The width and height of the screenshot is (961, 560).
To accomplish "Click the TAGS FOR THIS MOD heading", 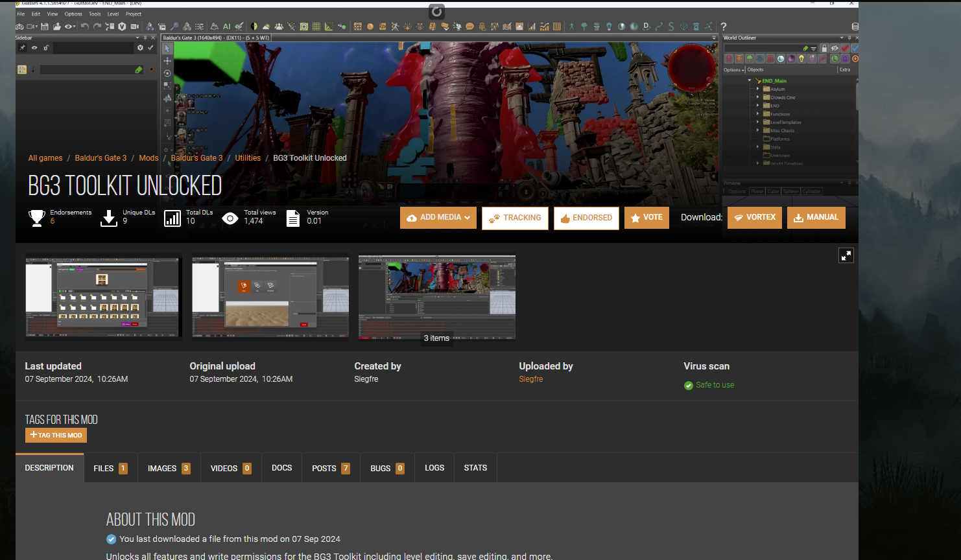I will click(62, 420).
